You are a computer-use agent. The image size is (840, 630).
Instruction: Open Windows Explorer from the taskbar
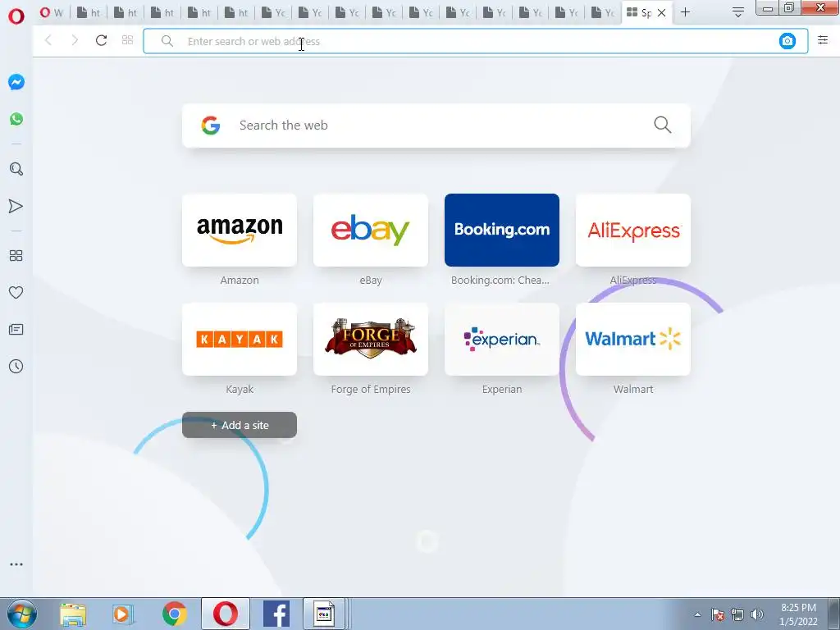73,614
